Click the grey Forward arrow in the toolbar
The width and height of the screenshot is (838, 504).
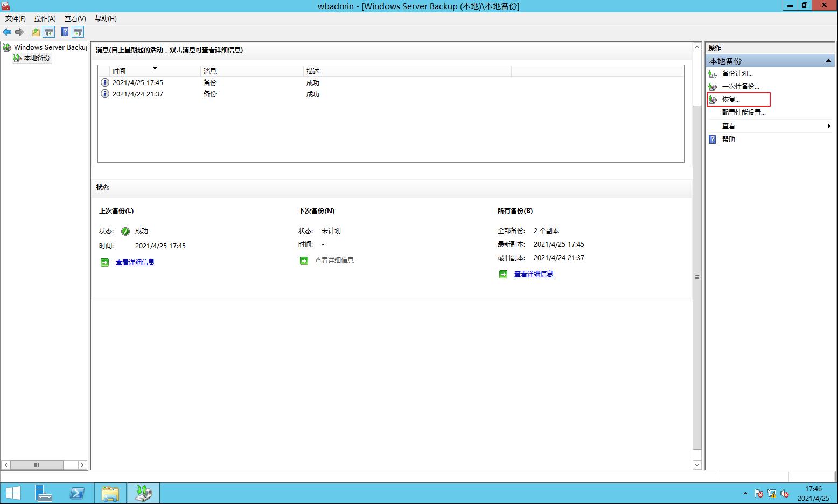(x=19, y=32)
